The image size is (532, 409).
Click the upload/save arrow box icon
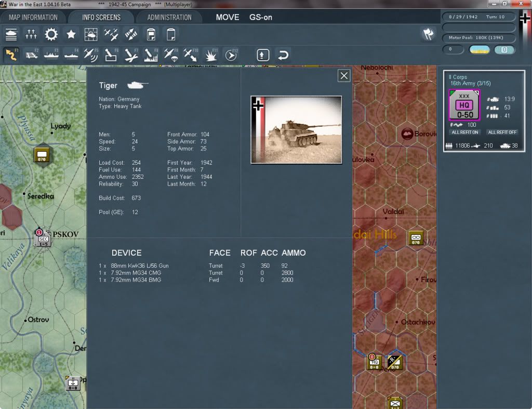[x=263, y=55]
